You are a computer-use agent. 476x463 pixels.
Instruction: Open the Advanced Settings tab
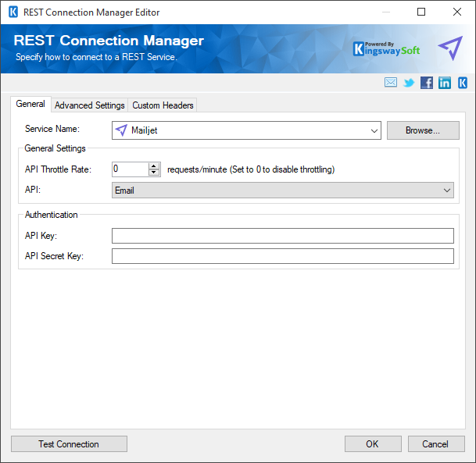pos(90,105)
